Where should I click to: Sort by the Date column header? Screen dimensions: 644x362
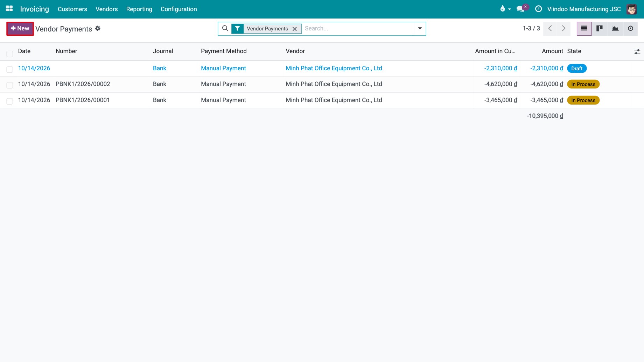click(24, 51)
